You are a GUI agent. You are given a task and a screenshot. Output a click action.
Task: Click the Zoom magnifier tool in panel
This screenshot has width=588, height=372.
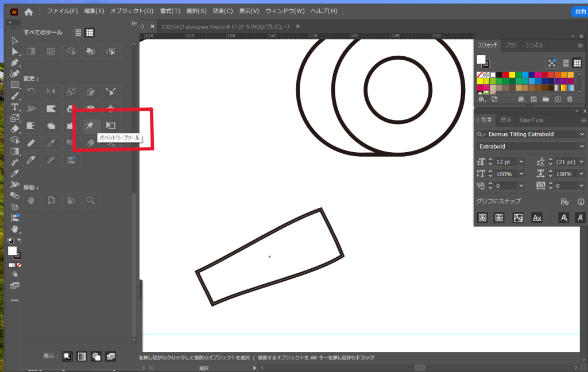tap(90, 200)
